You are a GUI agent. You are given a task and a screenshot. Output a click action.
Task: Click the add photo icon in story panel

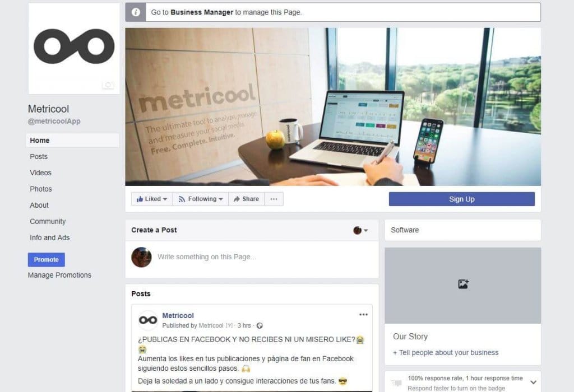click(x=463, y=284)
